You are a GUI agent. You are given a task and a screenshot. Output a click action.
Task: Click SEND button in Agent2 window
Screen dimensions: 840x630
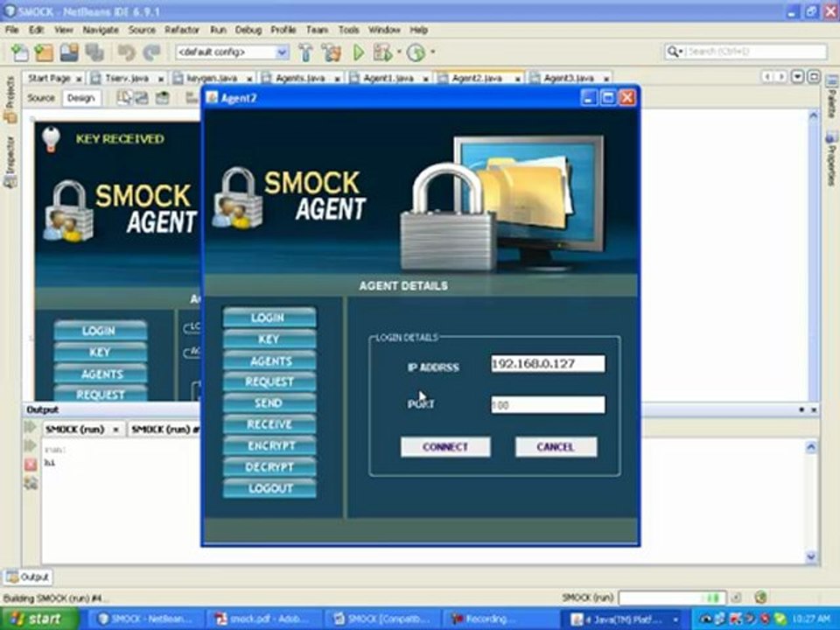click(x=269, y=403)
